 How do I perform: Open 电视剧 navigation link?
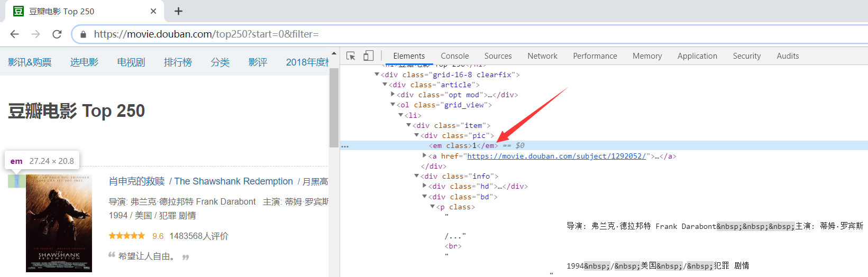coord(131,62)
